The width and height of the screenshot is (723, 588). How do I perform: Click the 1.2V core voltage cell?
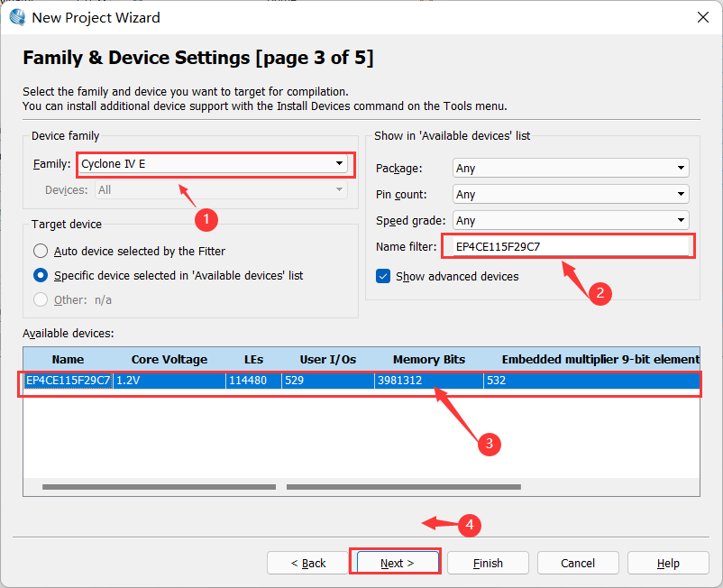tap(169, 381)
